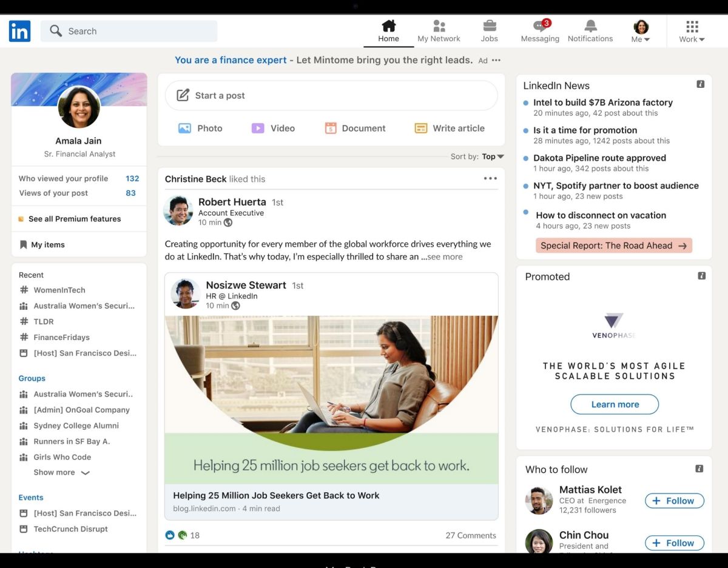Open TechCrunch Disrupt event

(x=70, y=529)
